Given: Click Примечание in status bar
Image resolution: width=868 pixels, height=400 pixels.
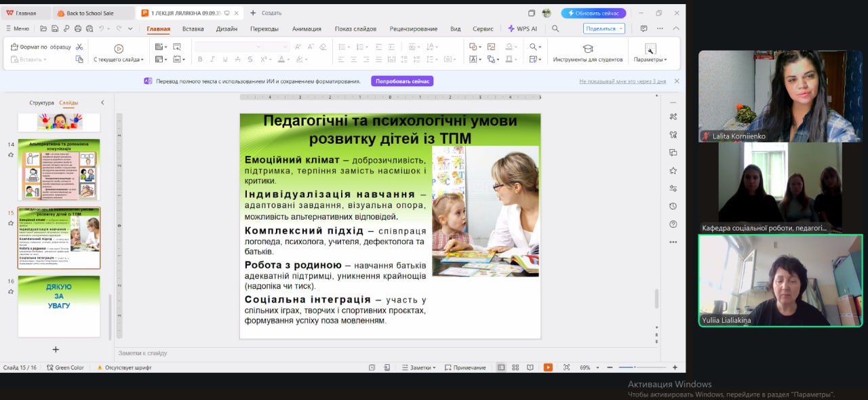Looking at the screenshot, I should click(x=465, y=367).
